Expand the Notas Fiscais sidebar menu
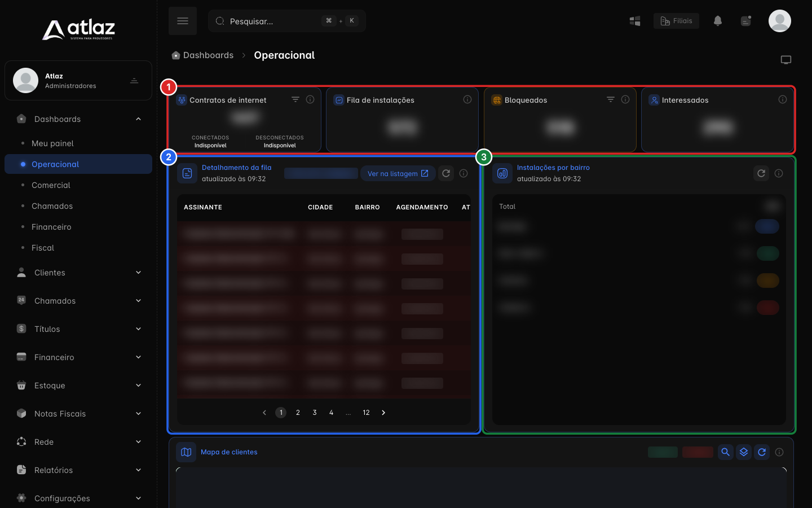Image resolution: width=812 pixels, height=508 pixels. pyautogui.click(x=78, y=414)
